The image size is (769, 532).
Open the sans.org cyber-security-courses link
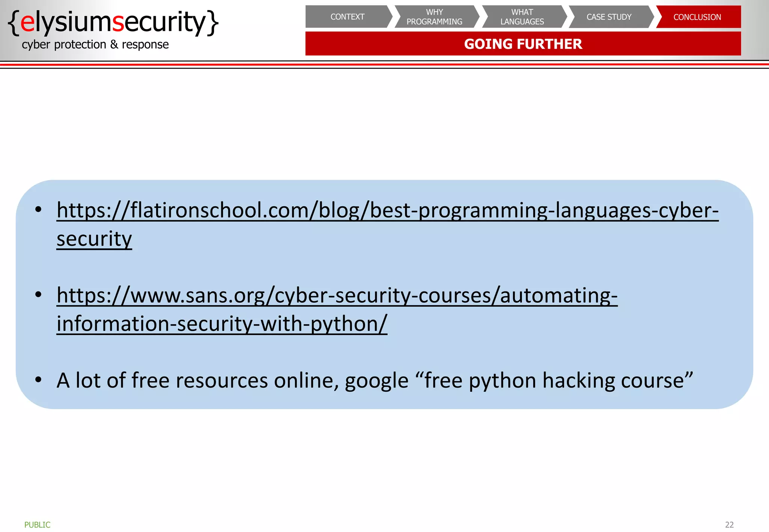point(337,295)
